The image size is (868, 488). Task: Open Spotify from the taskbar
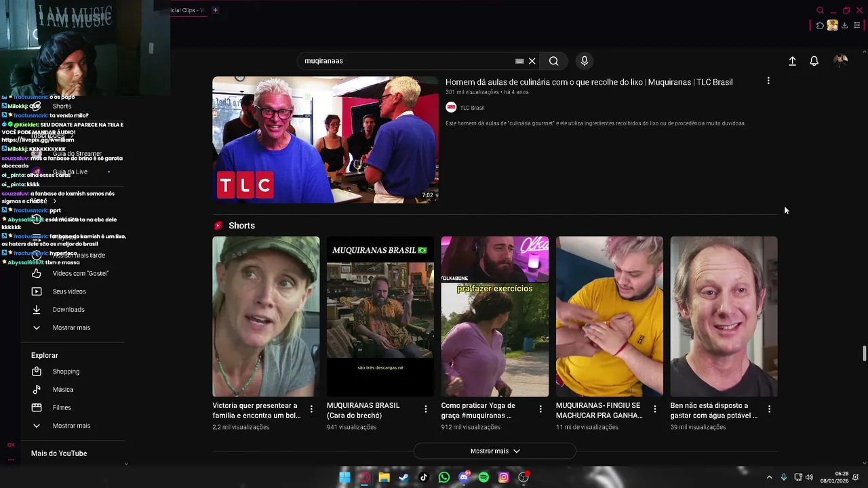tap(484, 477)
